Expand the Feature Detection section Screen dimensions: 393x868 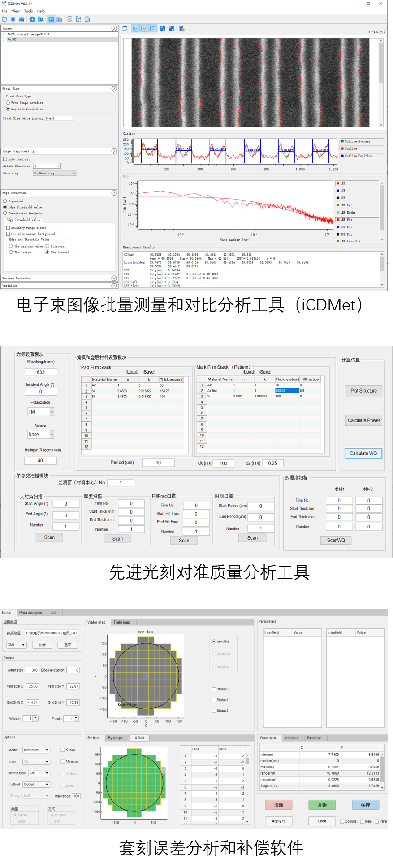pos(114,278)
